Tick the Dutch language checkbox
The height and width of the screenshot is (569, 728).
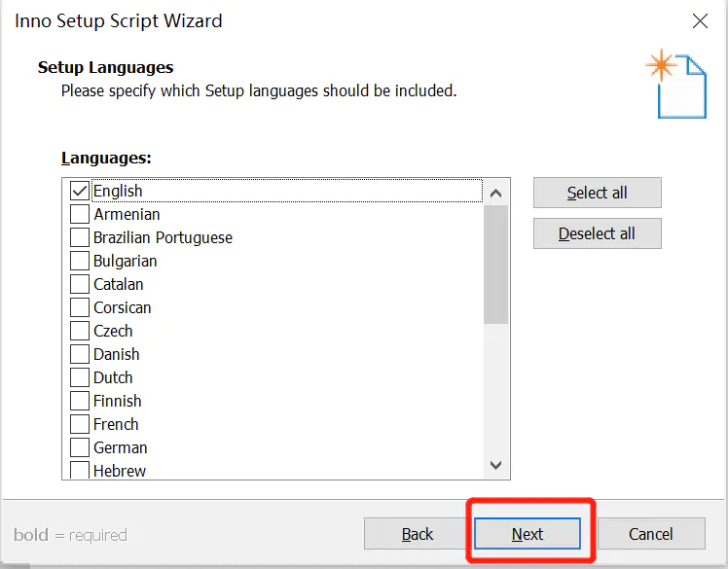coord(80,377)
